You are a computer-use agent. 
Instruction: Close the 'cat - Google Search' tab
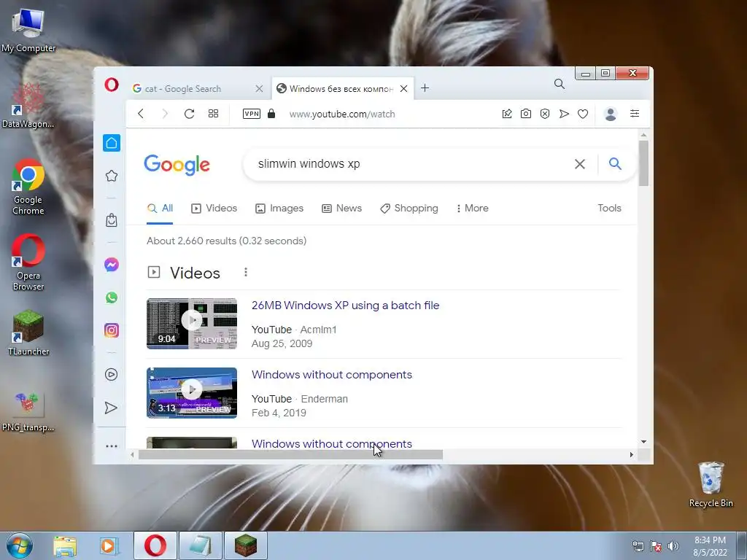click(x=259, y=88)
